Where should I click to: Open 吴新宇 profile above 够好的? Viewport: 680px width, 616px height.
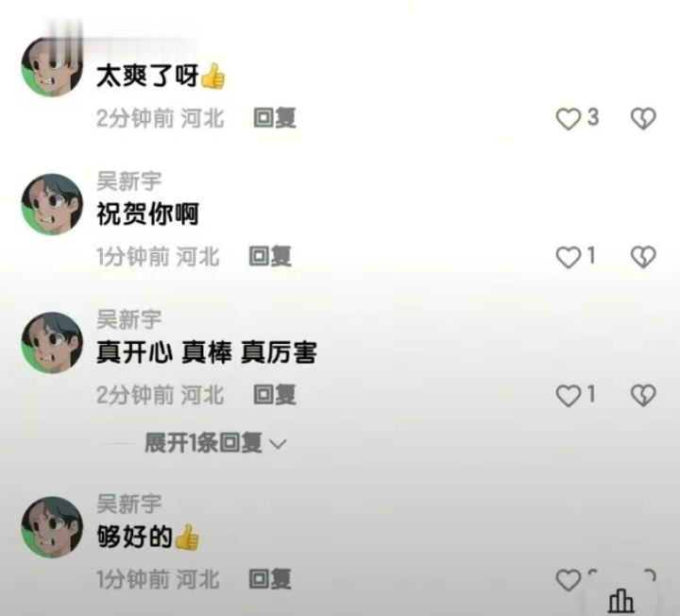point(128,504)
